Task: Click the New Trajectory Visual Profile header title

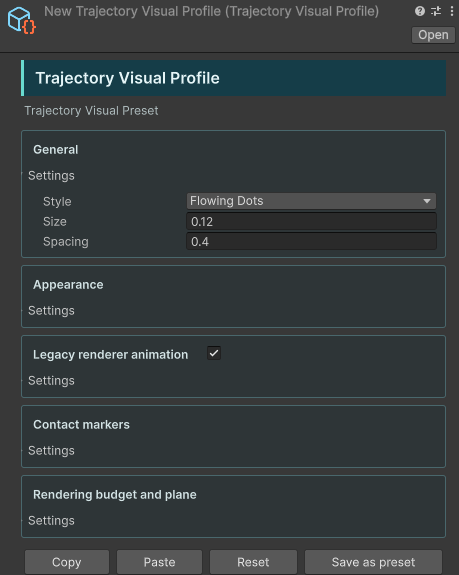Action: [x=212, y=11]
